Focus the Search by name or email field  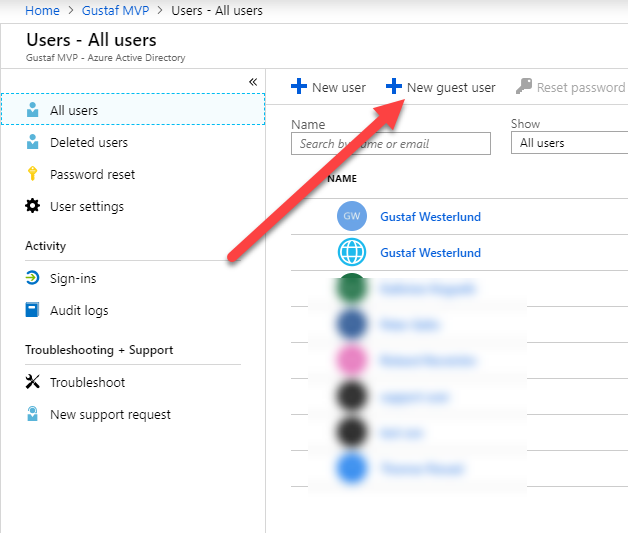[x=391, y=143]
